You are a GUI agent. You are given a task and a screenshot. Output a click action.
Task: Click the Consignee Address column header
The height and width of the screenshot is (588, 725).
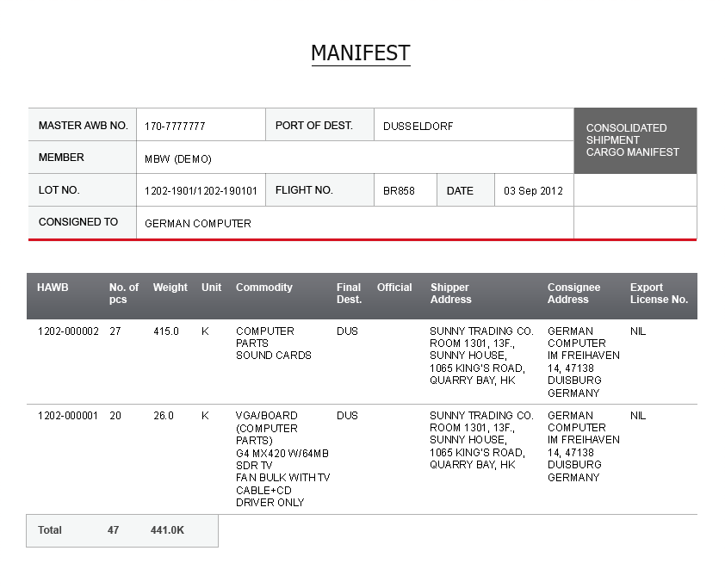pyautogui.click(x=573, y=294)
